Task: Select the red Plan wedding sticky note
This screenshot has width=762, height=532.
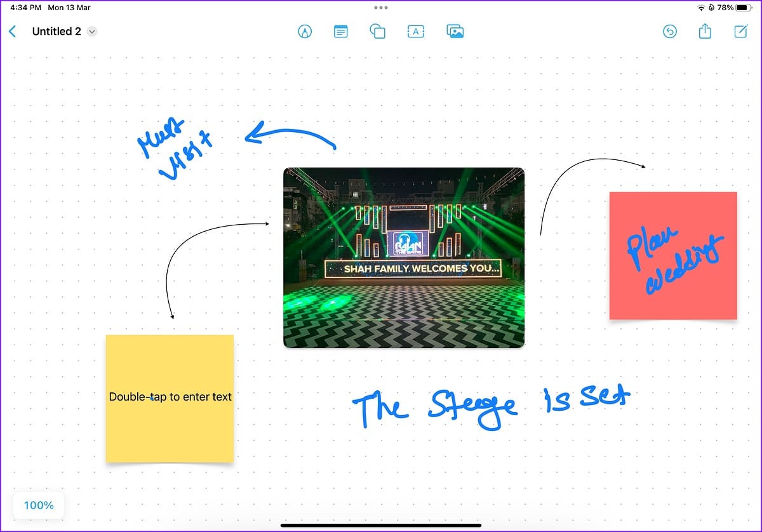Action: 673,255
